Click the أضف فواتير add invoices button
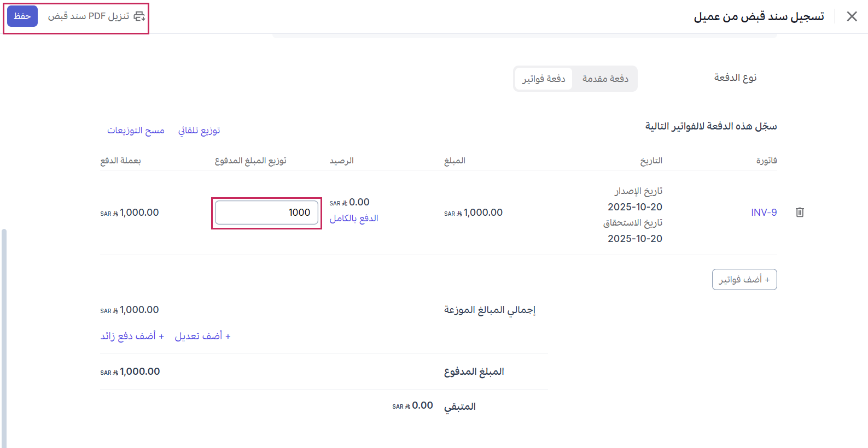The image size is (868, 448). 744,280
